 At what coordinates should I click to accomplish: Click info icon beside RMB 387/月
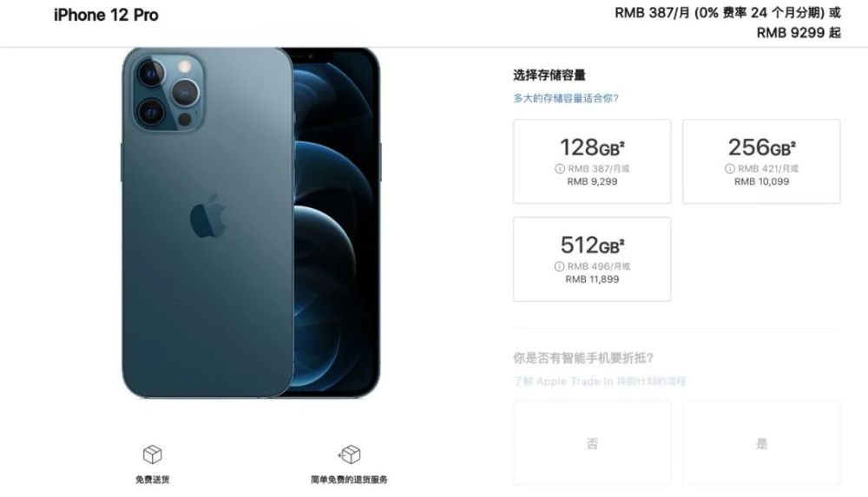pyautogui.click(x=560, y=168)
